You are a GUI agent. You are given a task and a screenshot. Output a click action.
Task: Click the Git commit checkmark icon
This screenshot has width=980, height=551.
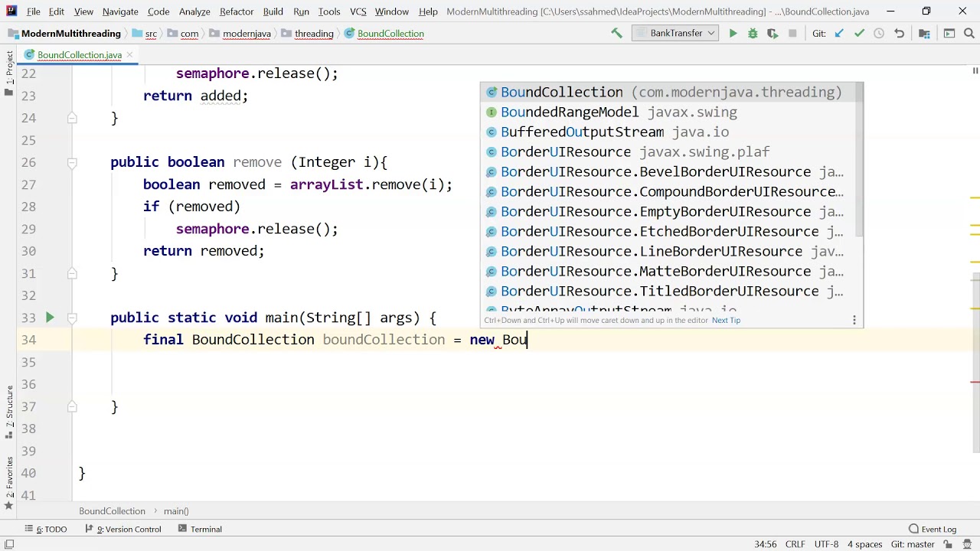point(859,34)
